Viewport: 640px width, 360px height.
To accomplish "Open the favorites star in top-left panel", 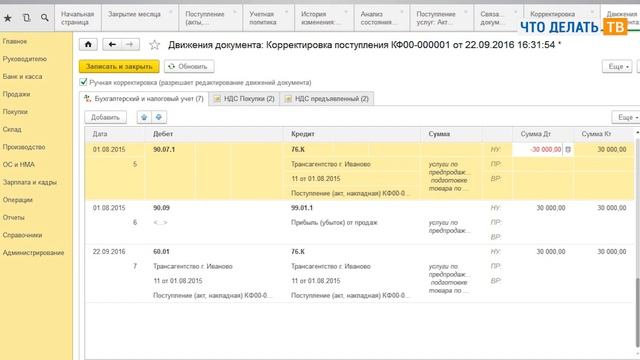I will 8,18.
